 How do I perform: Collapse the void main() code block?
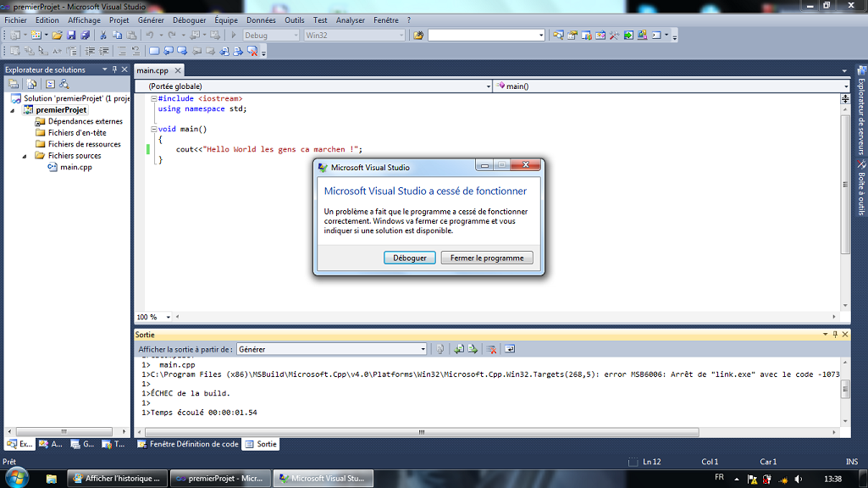(x=154, y=129)
